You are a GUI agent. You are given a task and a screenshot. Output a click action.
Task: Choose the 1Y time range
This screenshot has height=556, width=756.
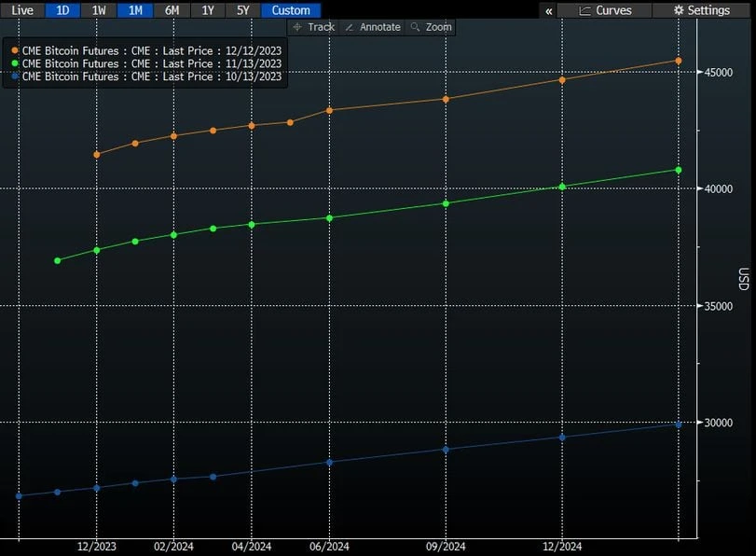208,10
